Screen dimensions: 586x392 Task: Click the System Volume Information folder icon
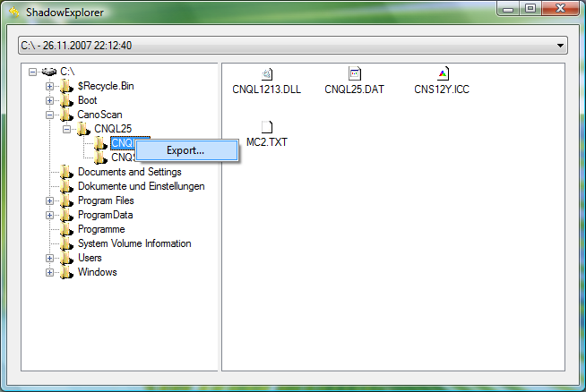66,243
